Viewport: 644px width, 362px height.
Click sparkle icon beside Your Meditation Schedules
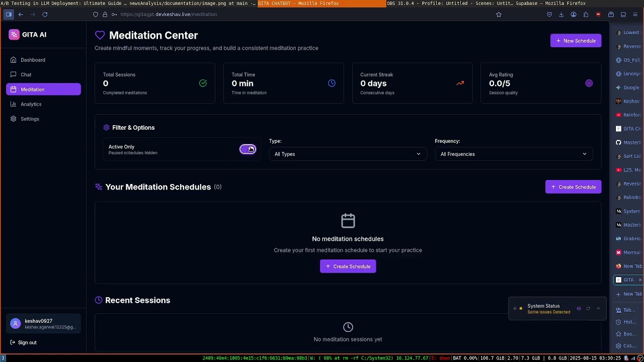[99, 187]
